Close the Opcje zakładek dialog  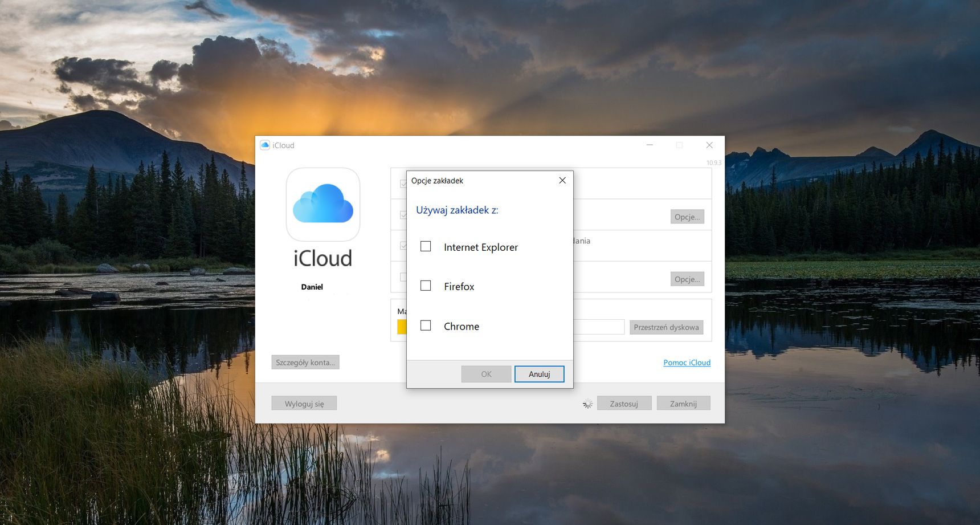[562, 180]
